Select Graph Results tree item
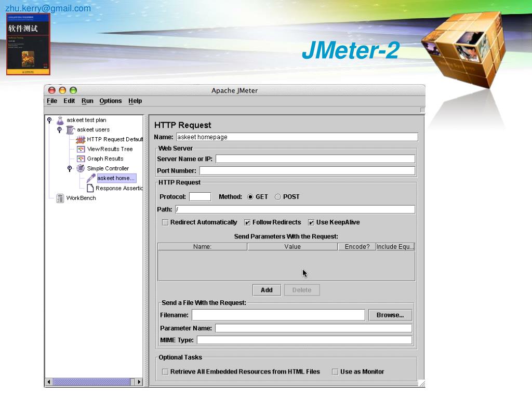The width and height of the screenshot is (532, 399). 105,159
